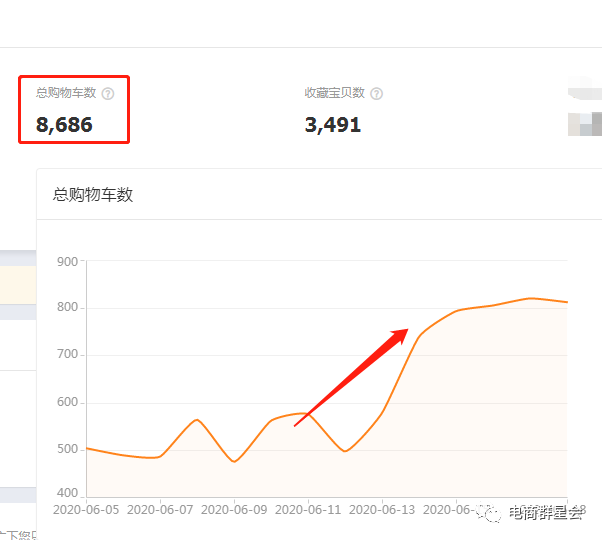Select the 总购物车数 metric card
Viewport: 602px width, 540px height.
click(x=74, y=109)
